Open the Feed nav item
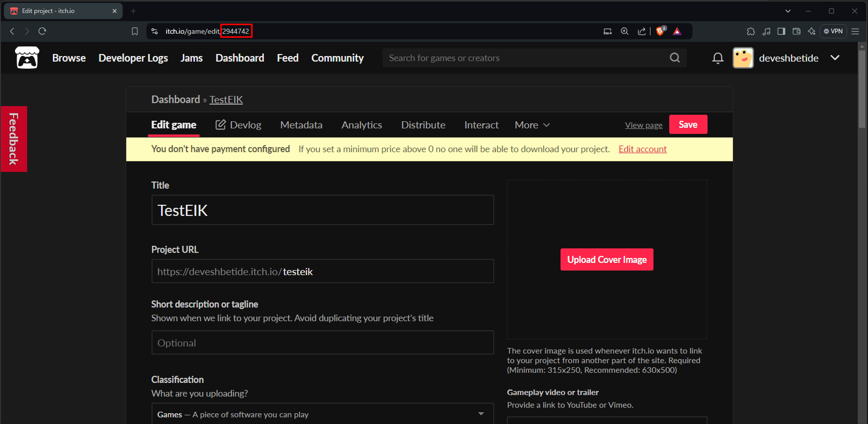 (288, 58)
